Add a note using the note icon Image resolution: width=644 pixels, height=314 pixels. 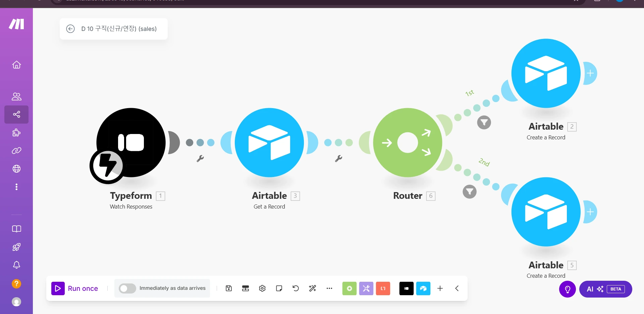pyautogui.click(x=279, y=288)
